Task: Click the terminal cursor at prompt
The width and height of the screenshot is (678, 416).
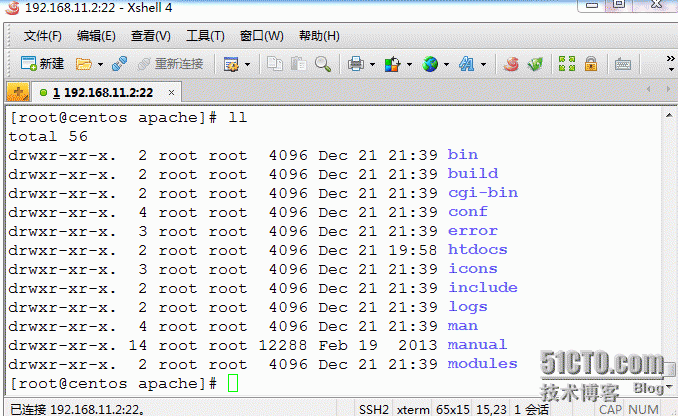Action: click(233, 383)
